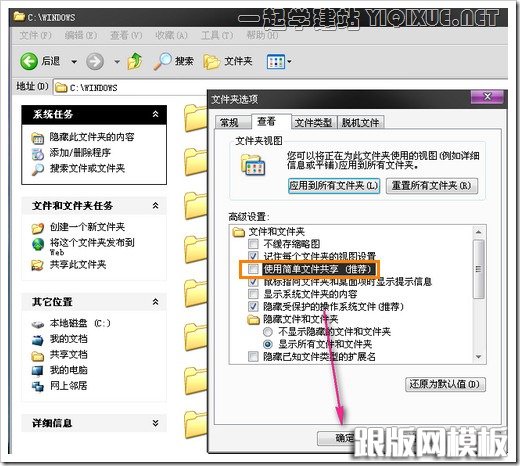Check the 不缓存缩略图 checkbox

[253, 244]
